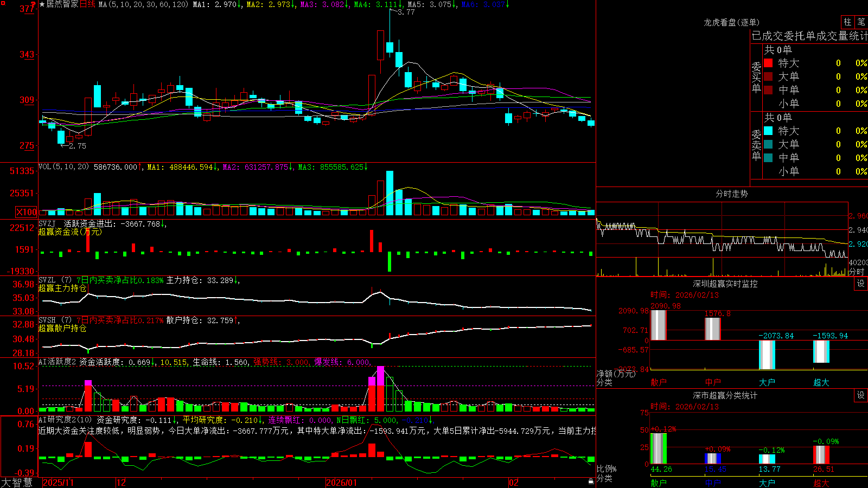Click the 分时走势 panel title
Viewport: 868px width, 488px height.
(x=731, y=194)
